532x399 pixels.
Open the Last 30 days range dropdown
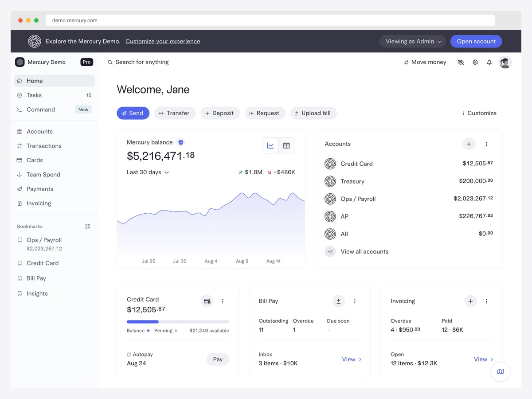(148, 172)
